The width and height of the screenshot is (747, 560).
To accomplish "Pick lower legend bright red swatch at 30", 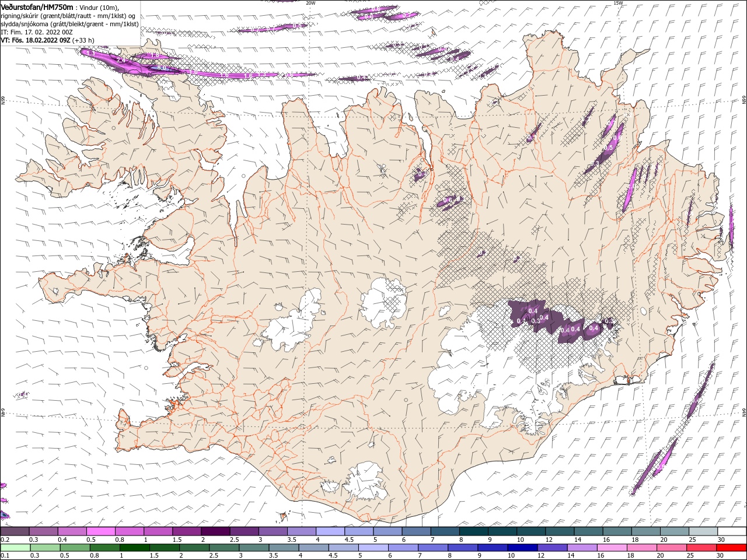I will coord(732,547).
